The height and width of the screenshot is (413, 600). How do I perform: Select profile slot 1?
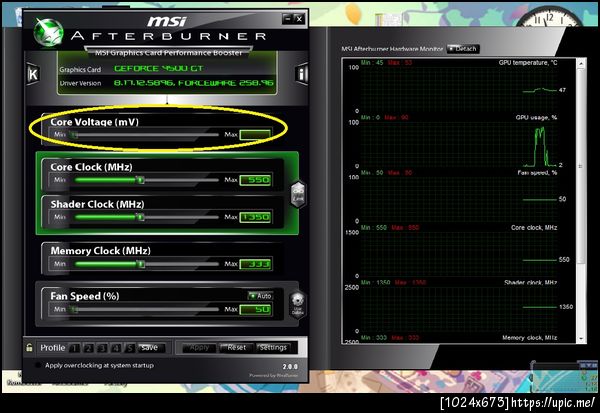click(x=74, y=348)
